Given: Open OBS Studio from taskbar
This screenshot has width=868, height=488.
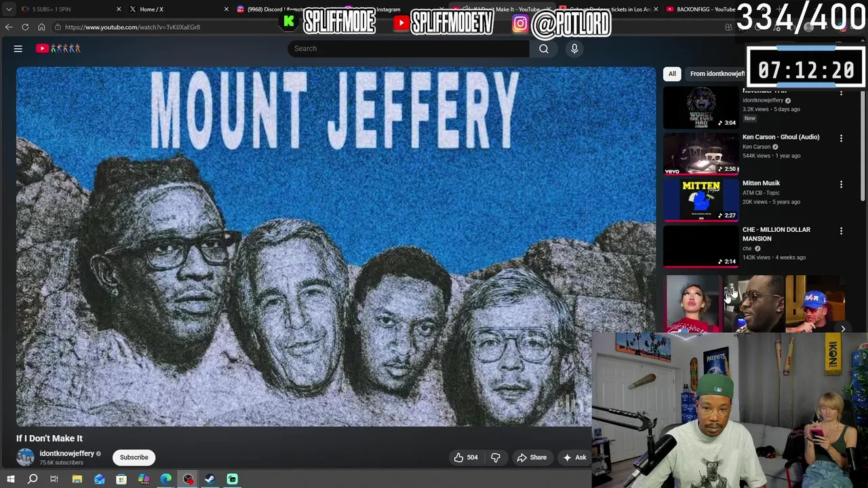Looking at the screenshot, I should [188, 479].
